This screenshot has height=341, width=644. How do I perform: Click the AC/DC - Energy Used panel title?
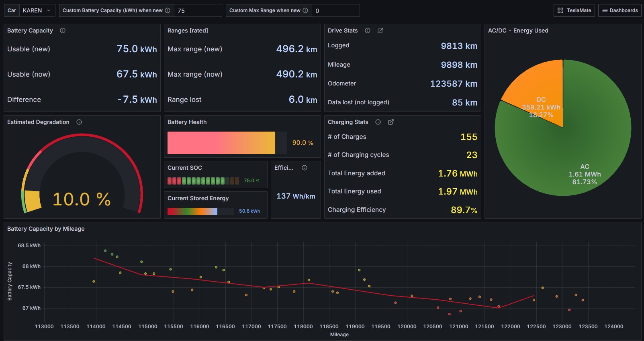pos(518,30)
